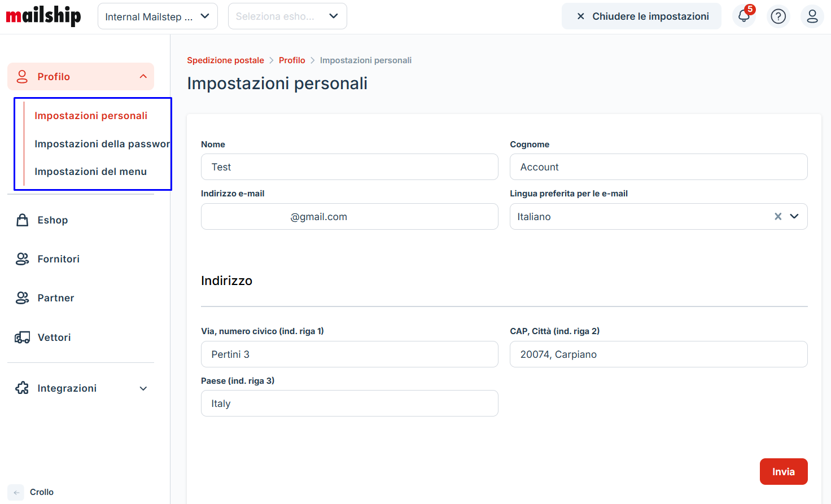
Task: Select Vettori in the sidebar
Action: pos(54,338)
